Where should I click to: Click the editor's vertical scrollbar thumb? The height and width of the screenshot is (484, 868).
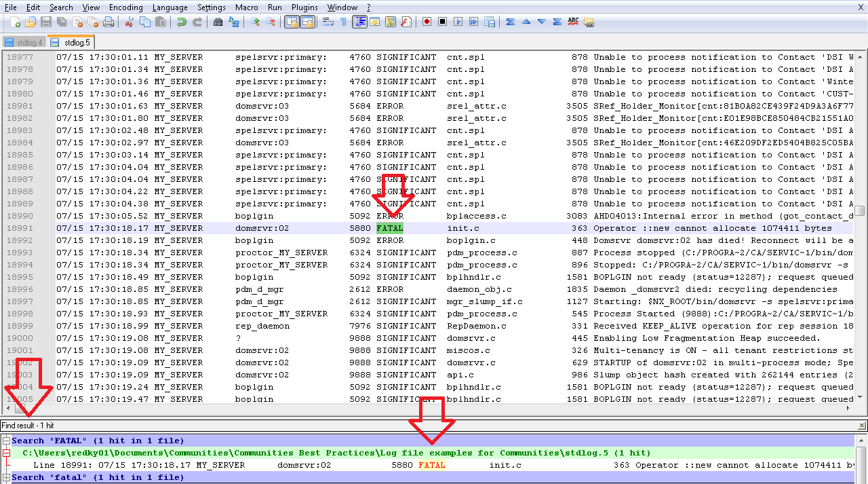click(860, 210)
